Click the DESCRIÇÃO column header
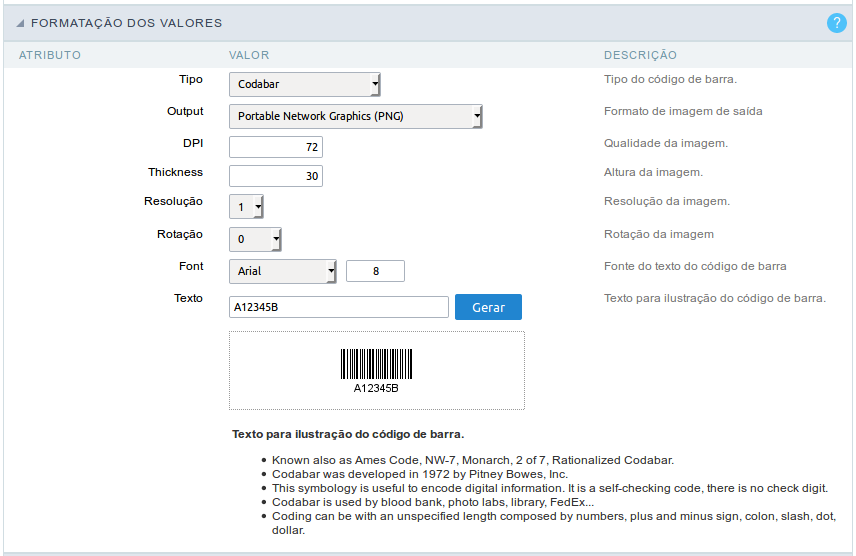Image resolution: width=856 pixels, height=556 pixels. [x=640, y=55]
